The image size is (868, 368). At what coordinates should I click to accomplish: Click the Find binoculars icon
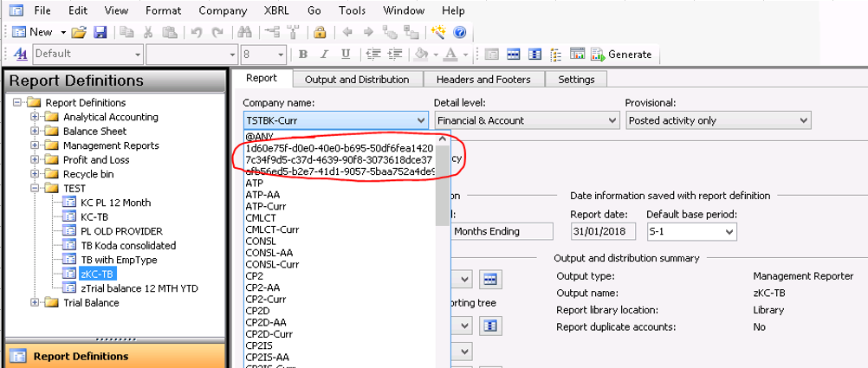[x=244, y=32]
